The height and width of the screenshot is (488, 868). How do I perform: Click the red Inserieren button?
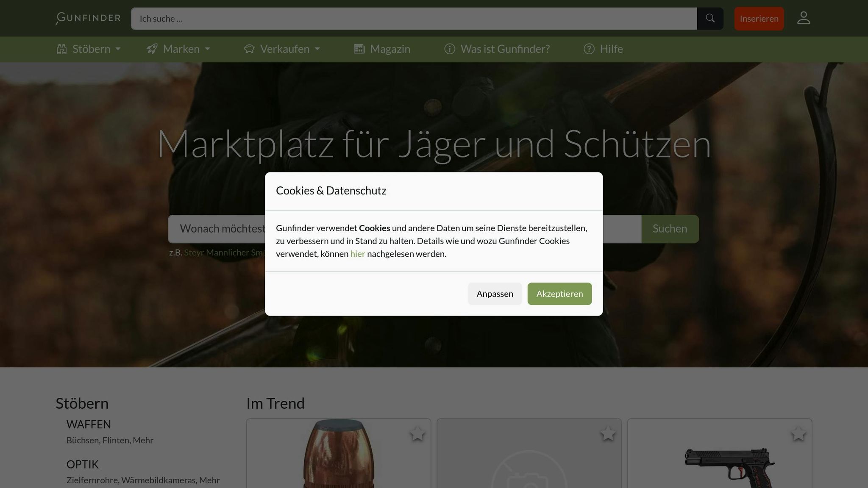pos(759,18)
